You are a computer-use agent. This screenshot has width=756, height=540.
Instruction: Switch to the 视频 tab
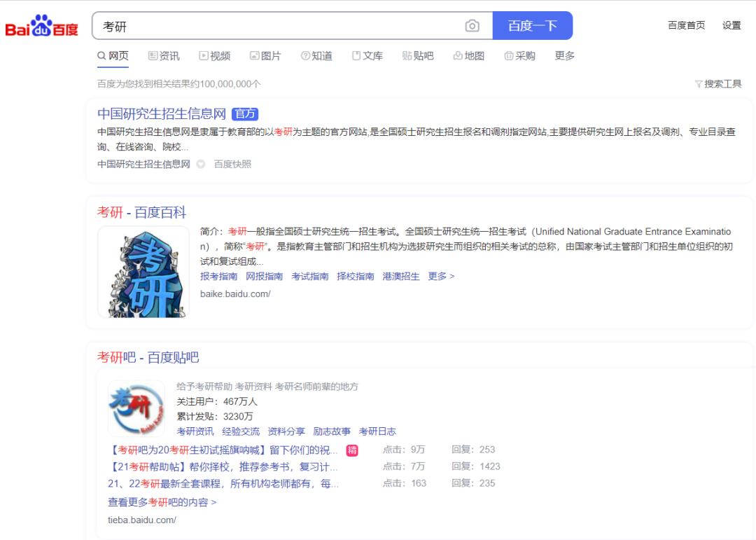[215, 56]
